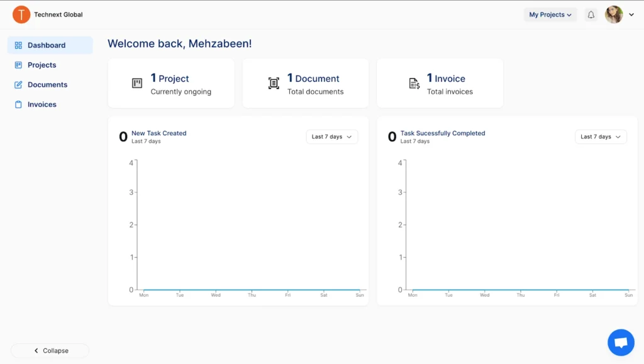
Task: Open the 1 Project currently ongoing card
Action: click(171, 83)
